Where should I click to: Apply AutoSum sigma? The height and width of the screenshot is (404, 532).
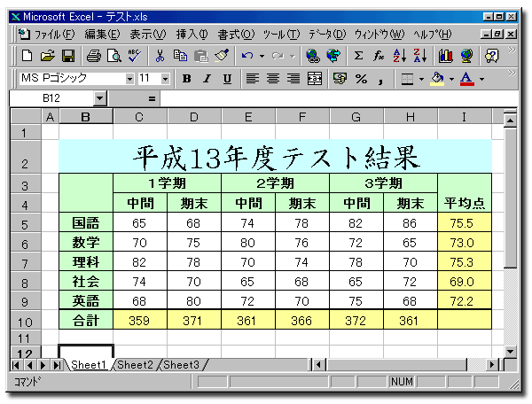coord(358,56)
